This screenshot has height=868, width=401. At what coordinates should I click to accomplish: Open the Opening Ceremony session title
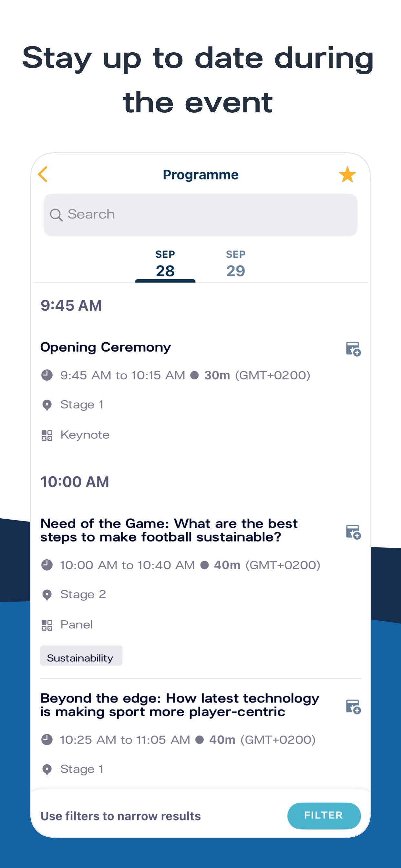tap(106, 347)
